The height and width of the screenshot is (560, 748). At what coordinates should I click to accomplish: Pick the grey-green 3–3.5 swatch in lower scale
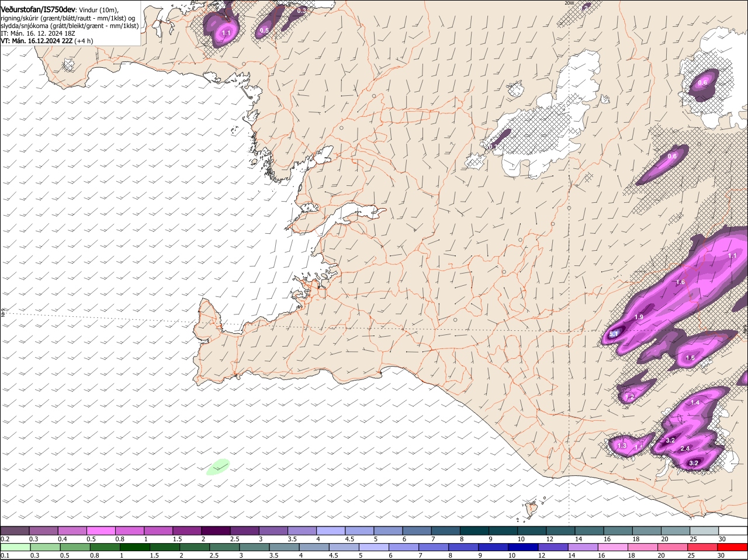254,547
